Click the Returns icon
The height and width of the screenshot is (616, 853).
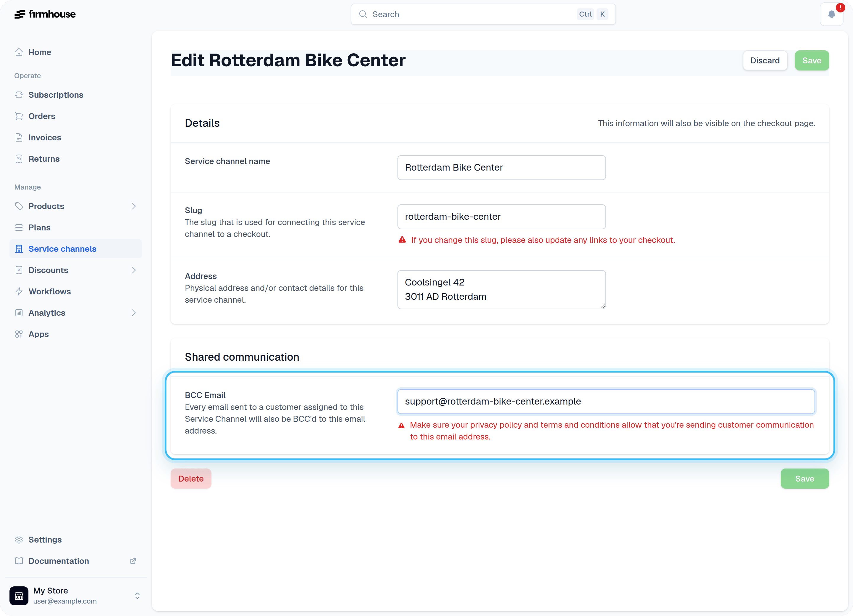tap(19, 159)
